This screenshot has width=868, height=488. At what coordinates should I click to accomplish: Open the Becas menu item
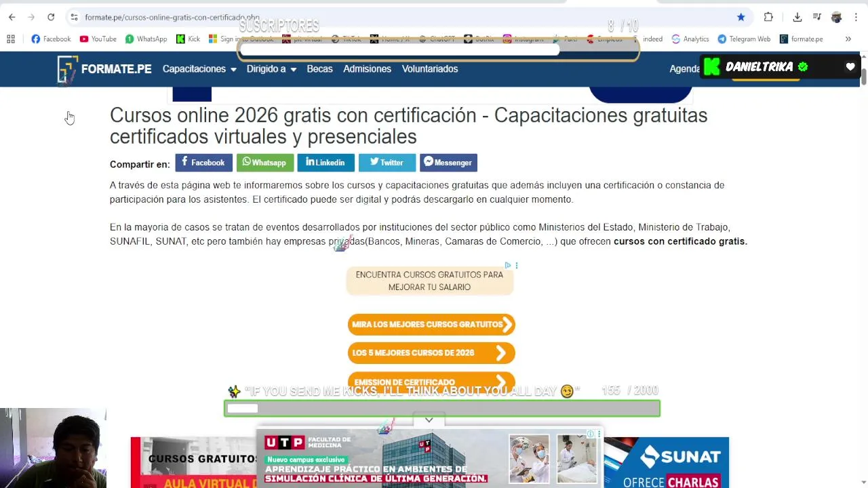[x=319, y=69]
